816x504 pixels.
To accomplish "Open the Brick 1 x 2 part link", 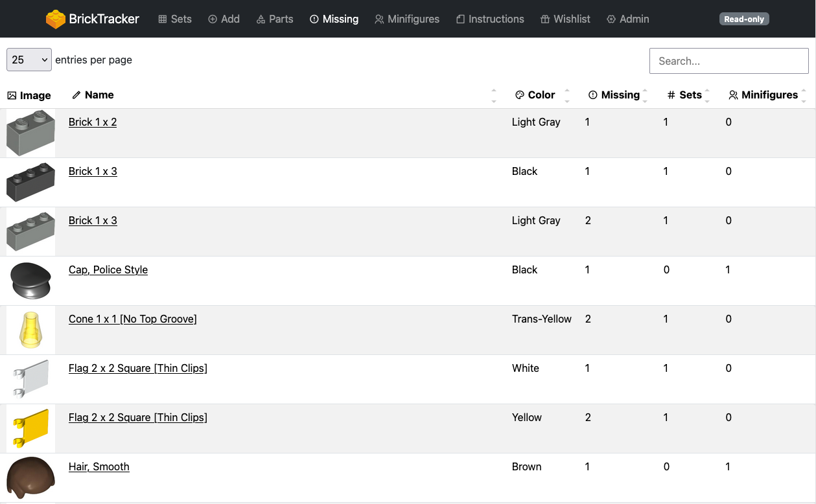I will 93,122.
